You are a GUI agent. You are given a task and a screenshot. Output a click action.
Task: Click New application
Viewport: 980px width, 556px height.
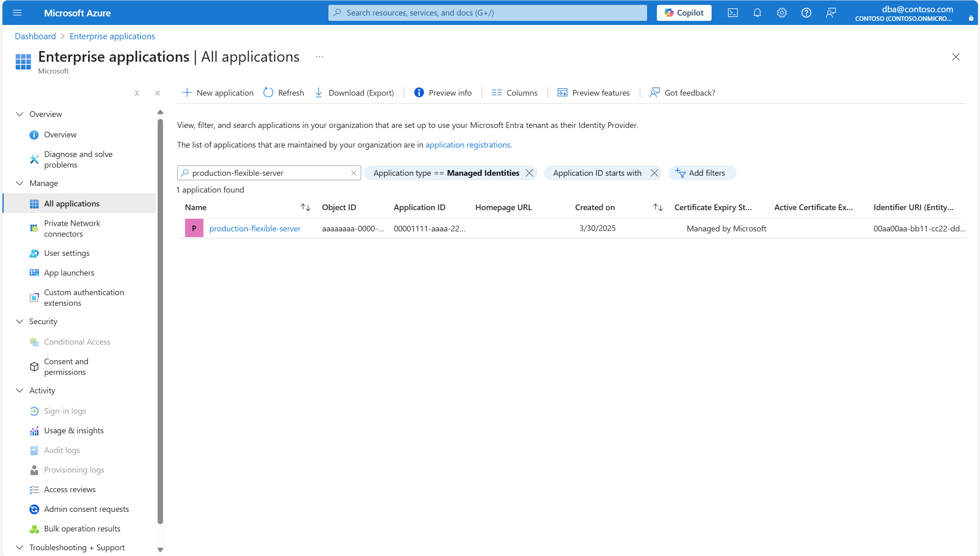[218, 93]
